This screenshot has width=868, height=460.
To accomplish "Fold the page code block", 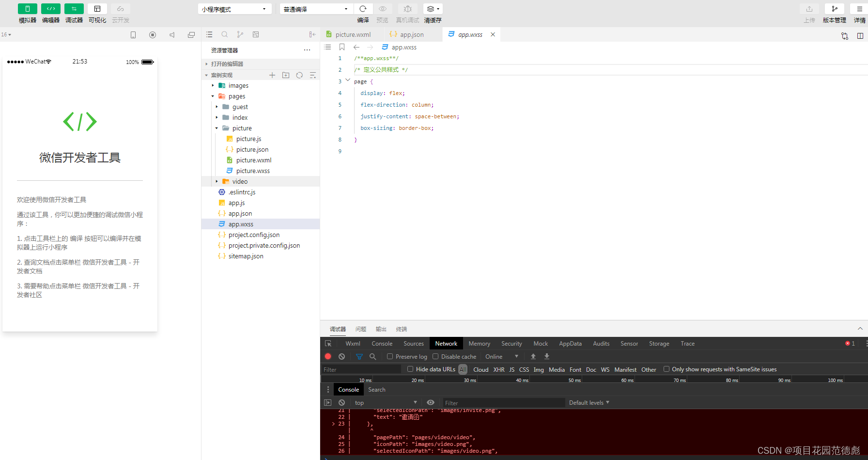I will pyautogui.click(x=348, y=80).
